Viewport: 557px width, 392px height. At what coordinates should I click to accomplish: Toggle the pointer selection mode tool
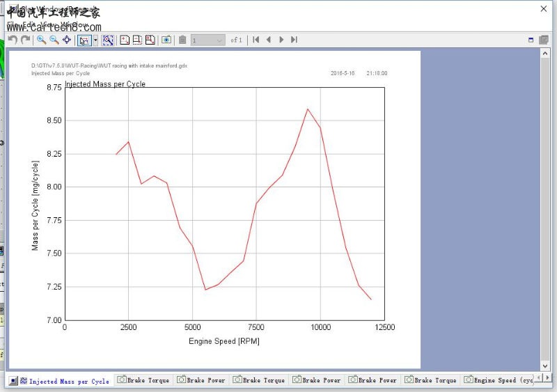[84, 40]
